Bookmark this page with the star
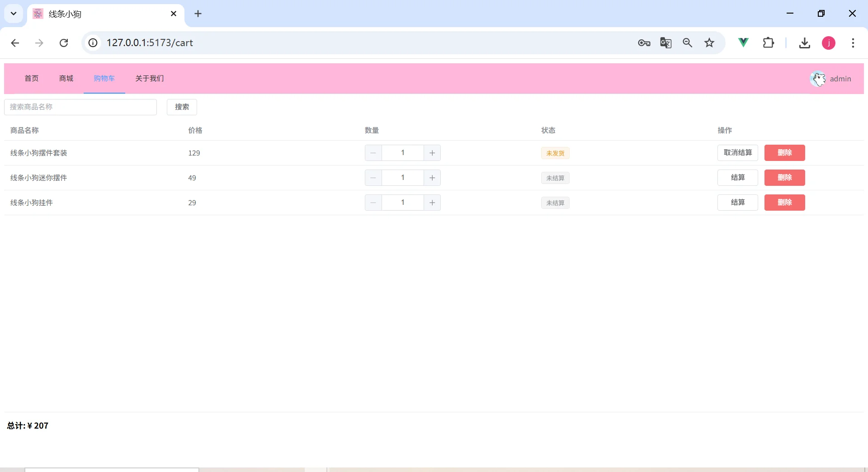Image resolution: width=868 pixels, height=472 pixels. (x=709, y=43)
